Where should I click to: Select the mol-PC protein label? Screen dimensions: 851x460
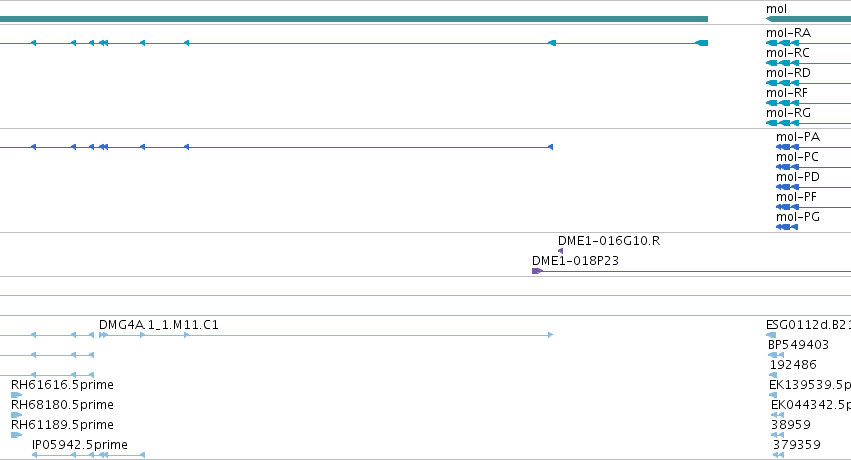pyautogui.click(x=797, y=157)
